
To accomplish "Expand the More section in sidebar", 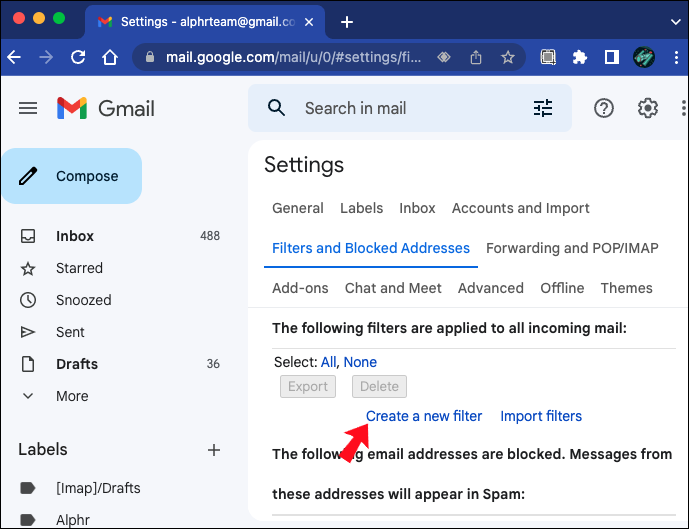I will (72, 396).
